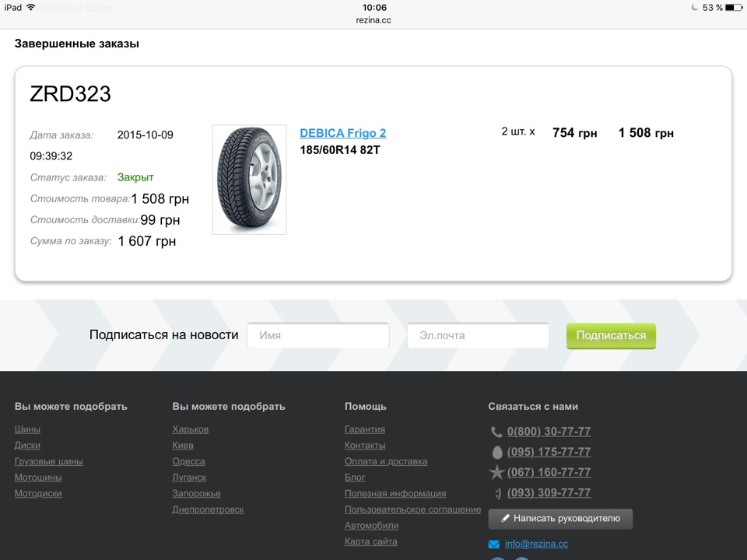Select the Закрыт order status text
Viewport: 747px width, 560px height.
(x=135, y=177)
